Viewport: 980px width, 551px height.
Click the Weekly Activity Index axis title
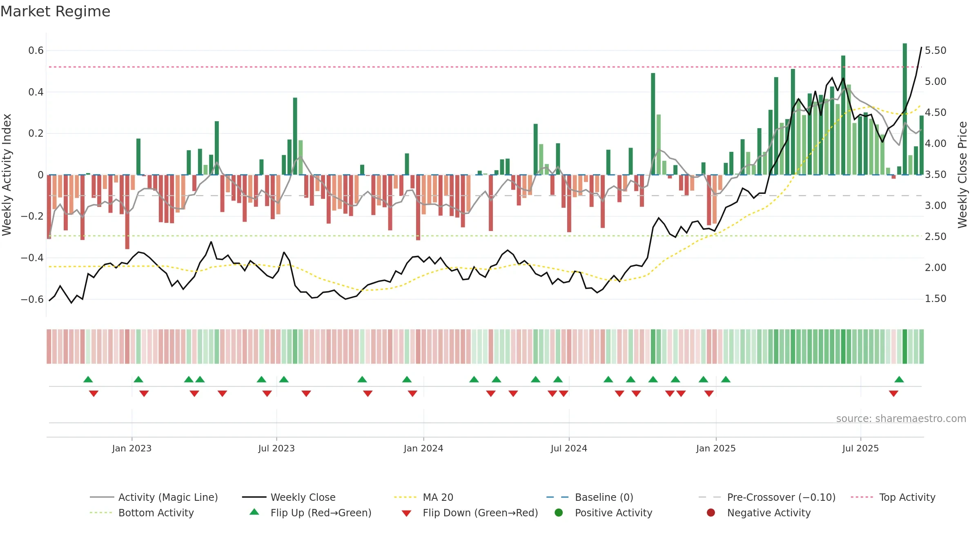[7, 174]
